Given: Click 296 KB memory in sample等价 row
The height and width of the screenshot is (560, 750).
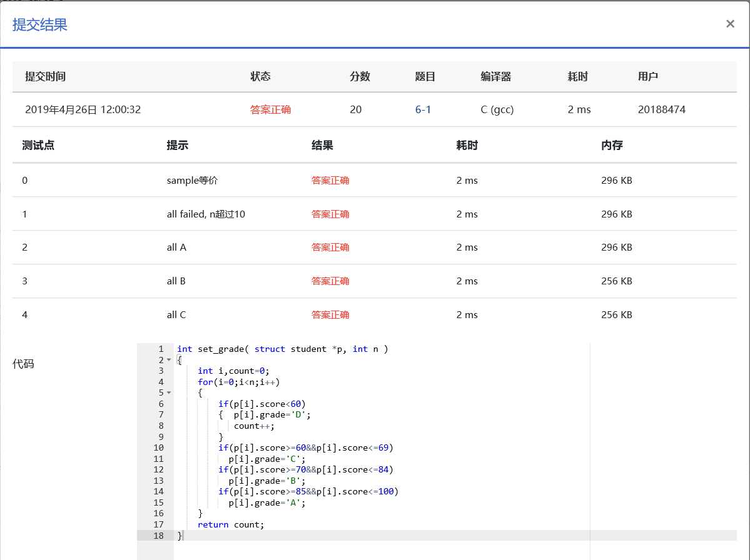Looking at the screenshot, I should (x=617, y=180).
